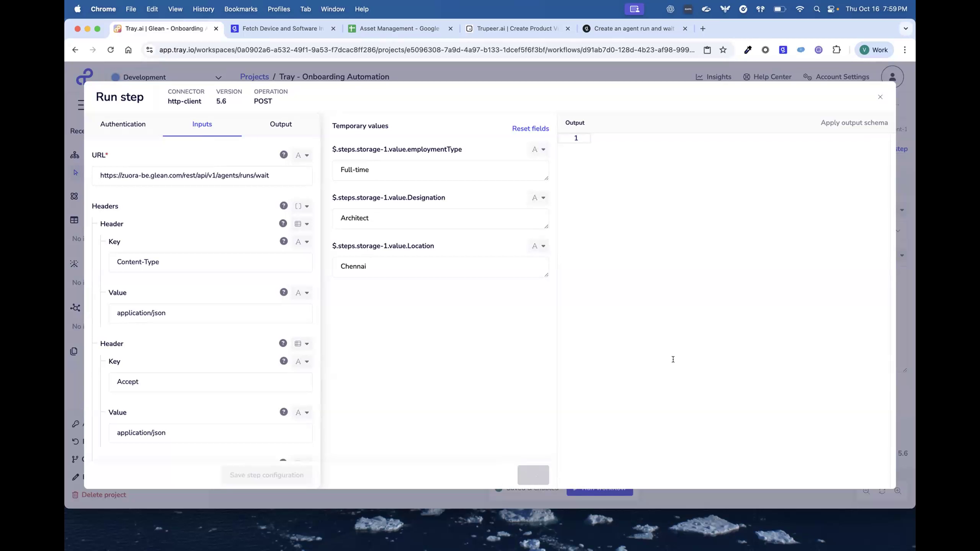Viewport: 980px width, 551px height.
Task: Click the Apply output schema button
Action: click(x=854, y=122)
